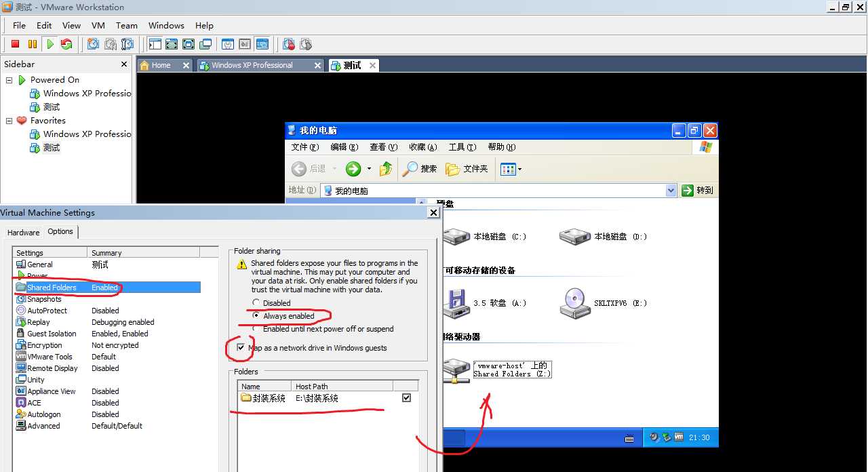The image size is (868, 472).
Task: Collapse the Favorites sidebar group
Action: tap(9, 121)
